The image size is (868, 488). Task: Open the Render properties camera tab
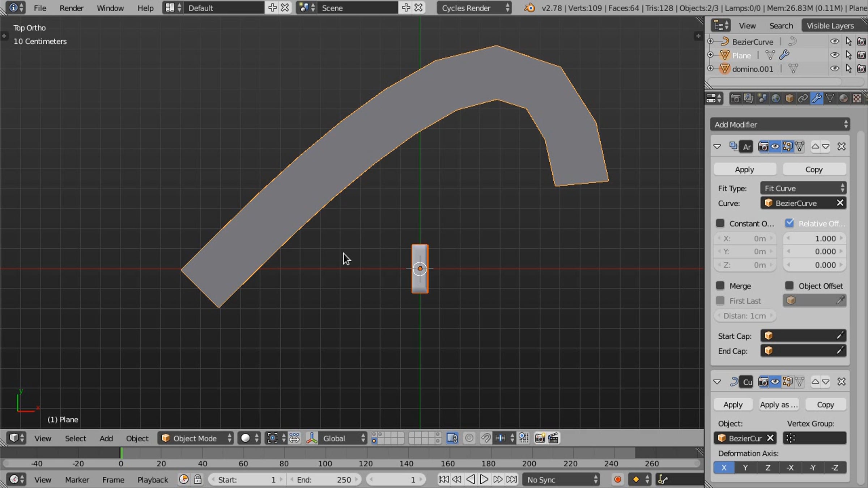pyautogui.click(x=735, y=98)
